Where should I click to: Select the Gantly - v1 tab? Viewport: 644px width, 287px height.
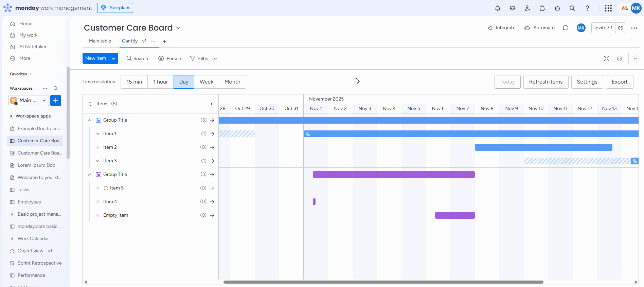point(134,41)
